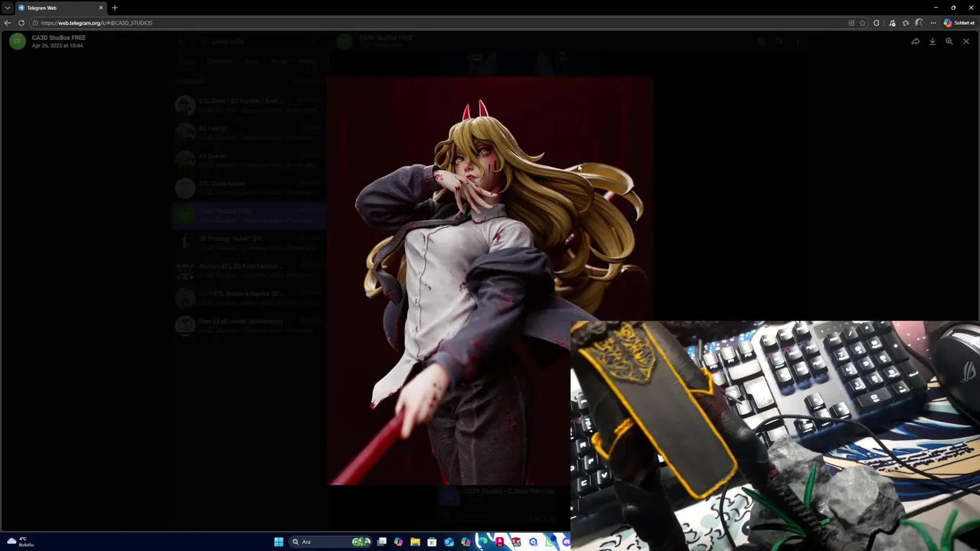
Task: Open a new browser tab
Action: [115, 8]
